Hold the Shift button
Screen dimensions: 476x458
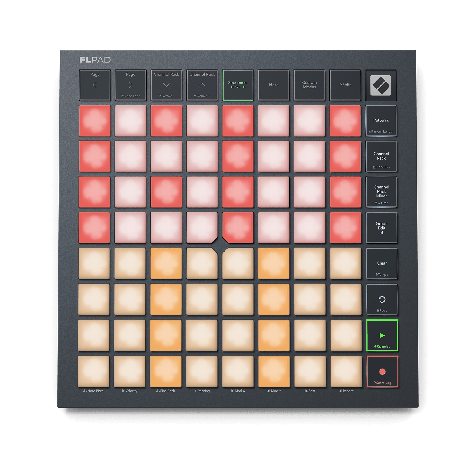[x=345, y=85]
